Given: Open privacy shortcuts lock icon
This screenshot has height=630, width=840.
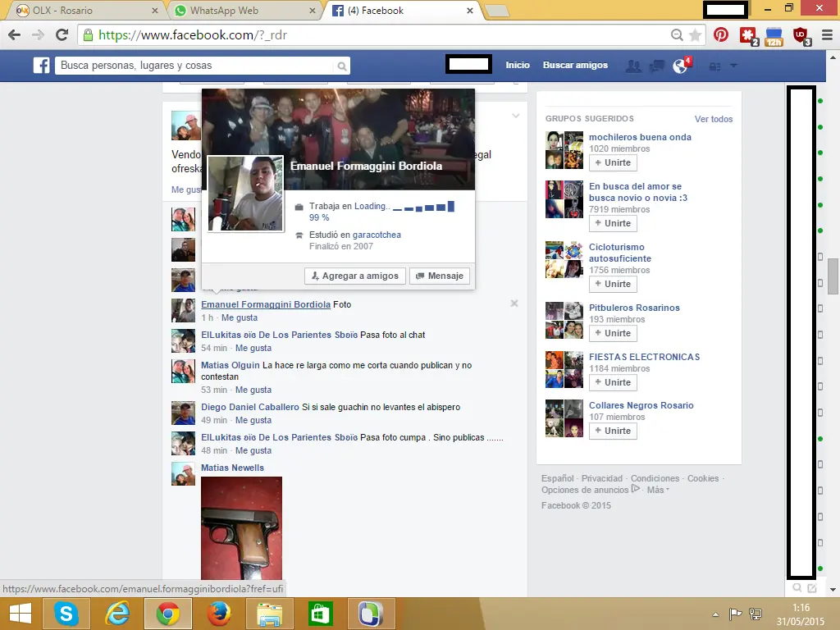Looking at the screenshot, I should coord(714,66).
